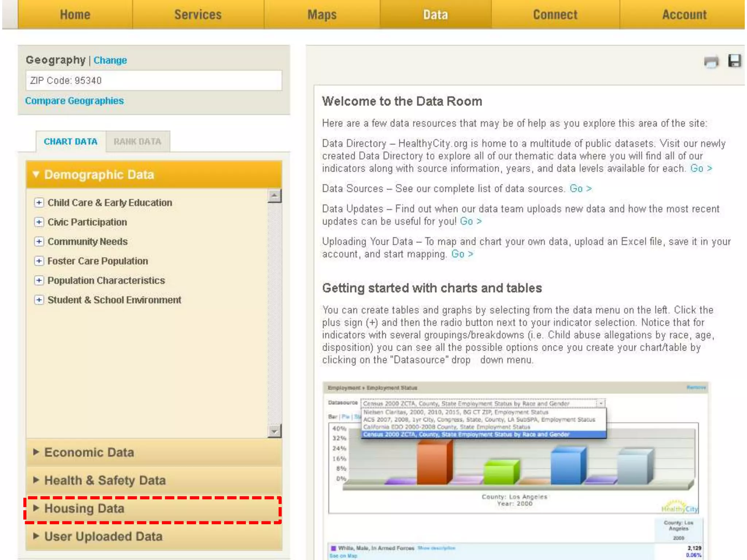The height and width of the screenshot is (560, 747).
Task: Expand the User Uploaded Data section
Action: pyautogui.click(x=103, y=537)
